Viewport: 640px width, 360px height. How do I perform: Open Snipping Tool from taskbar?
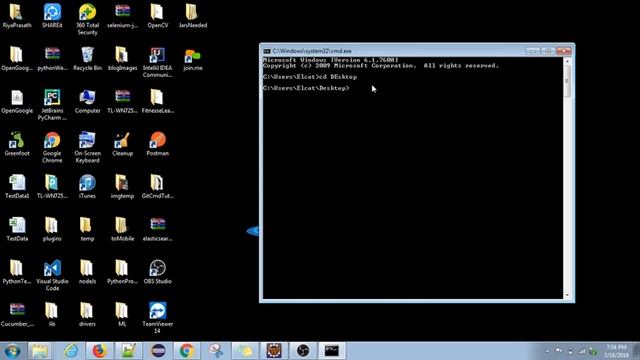(x=216, y=351)
